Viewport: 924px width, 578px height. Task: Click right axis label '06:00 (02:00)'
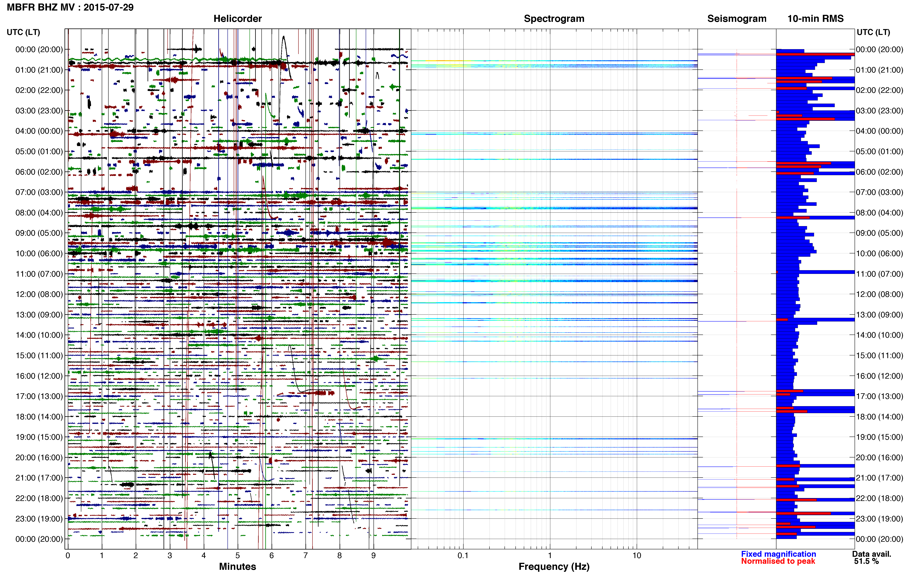click(x=879, y=172)
